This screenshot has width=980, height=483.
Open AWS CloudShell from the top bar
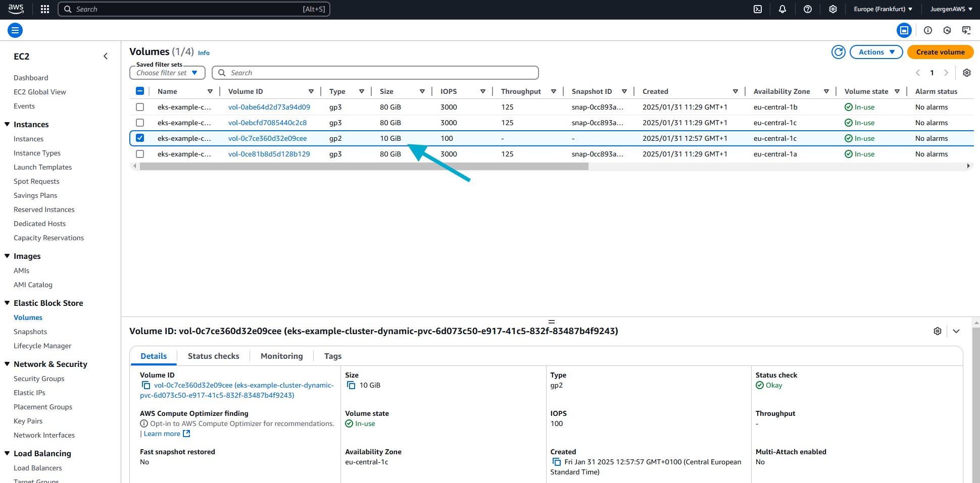tap(757, 9)
